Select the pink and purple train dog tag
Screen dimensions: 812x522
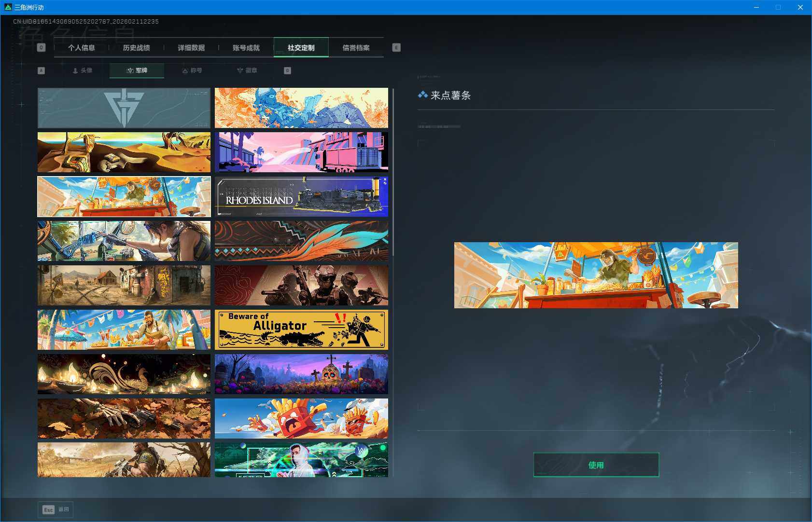[301, 152]
